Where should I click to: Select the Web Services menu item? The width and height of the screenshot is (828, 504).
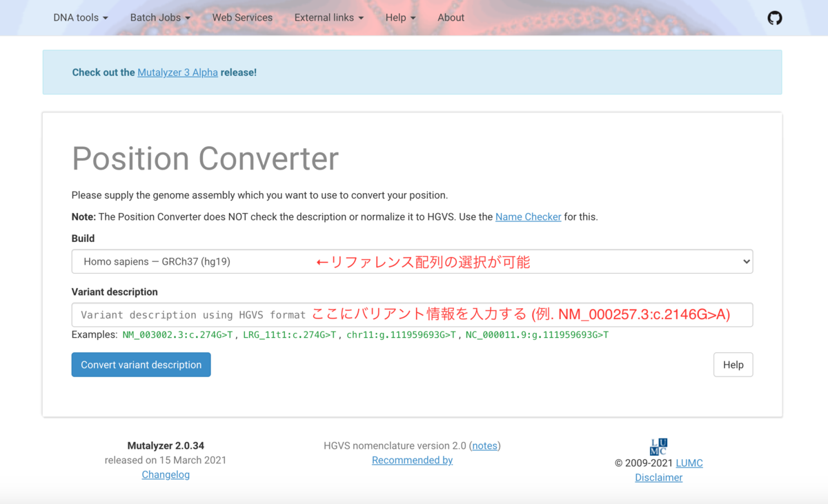(242, 17)
